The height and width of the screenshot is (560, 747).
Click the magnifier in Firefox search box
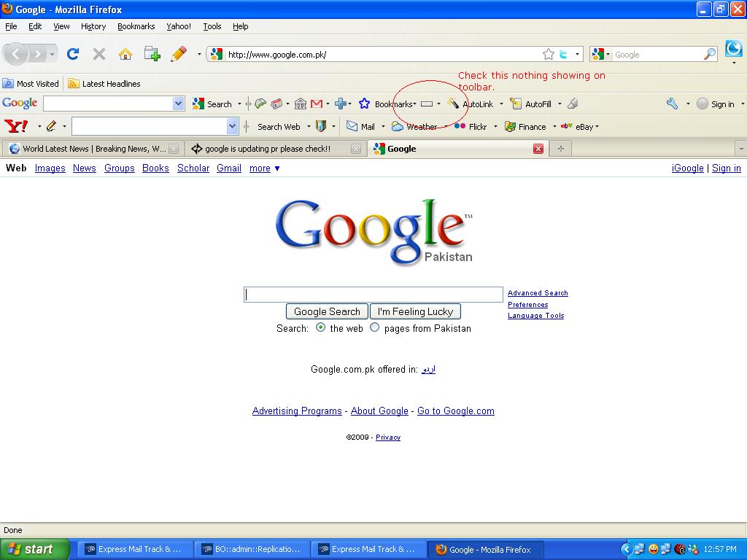[x=709, y=54]
